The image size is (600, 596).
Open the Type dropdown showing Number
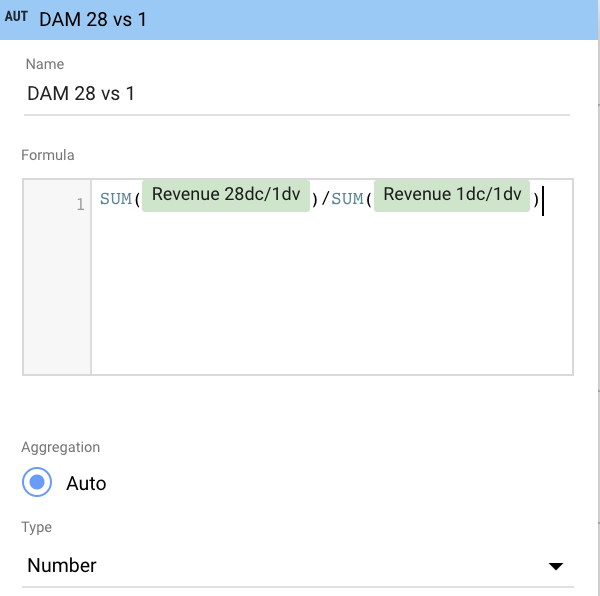(297, 565)
